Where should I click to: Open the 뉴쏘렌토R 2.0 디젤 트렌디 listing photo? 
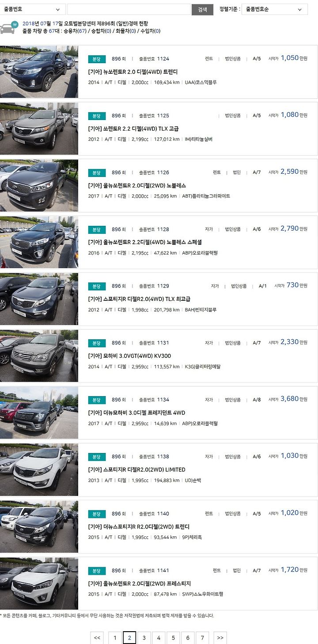pos(39,72)
